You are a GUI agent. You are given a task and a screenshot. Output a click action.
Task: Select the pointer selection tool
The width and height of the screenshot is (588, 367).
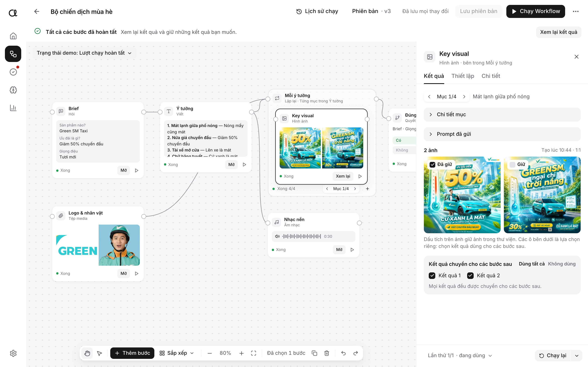(x=100, y=353)
